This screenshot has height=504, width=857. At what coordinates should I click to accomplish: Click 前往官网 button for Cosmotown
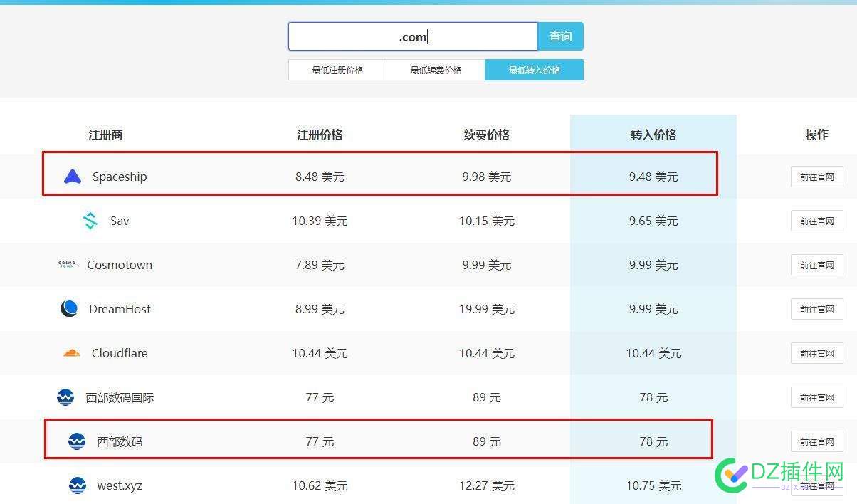click(x=816, y=265)
